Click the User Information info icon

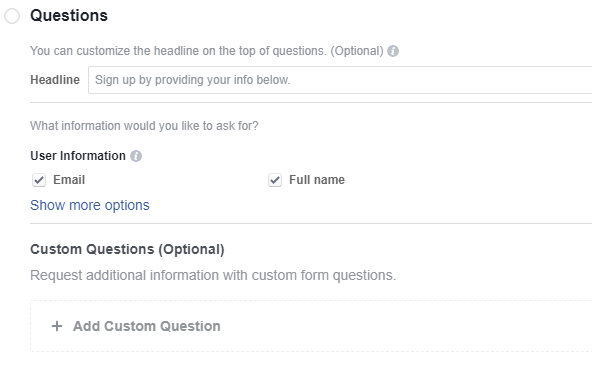(x=136, y=156)
